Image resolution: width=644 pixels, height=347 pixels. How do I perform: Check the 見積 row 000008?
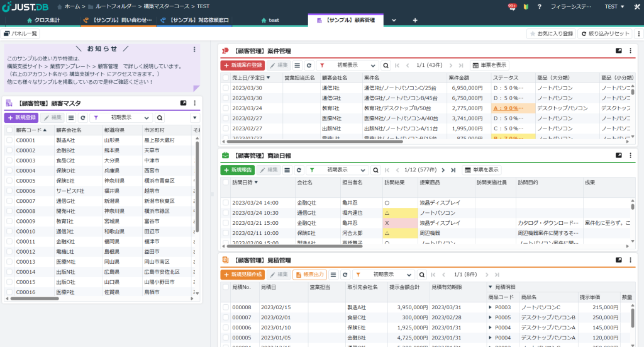226,307
